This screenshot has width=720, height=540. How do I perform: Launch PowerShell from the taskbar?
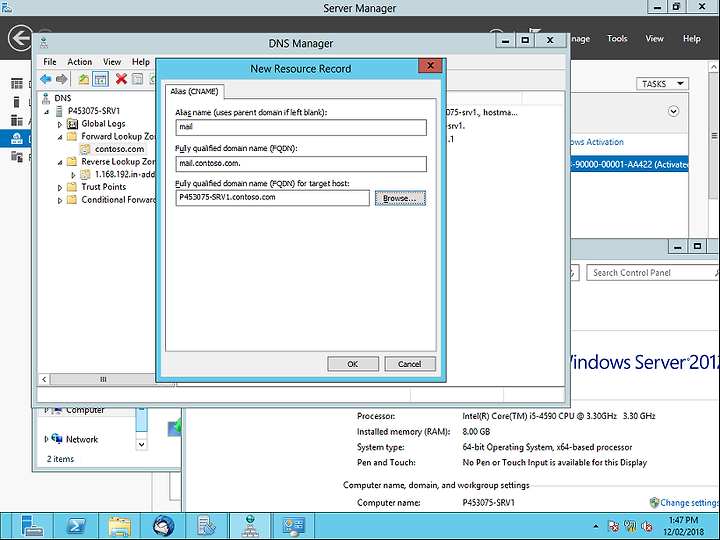(x=76, y=526)
